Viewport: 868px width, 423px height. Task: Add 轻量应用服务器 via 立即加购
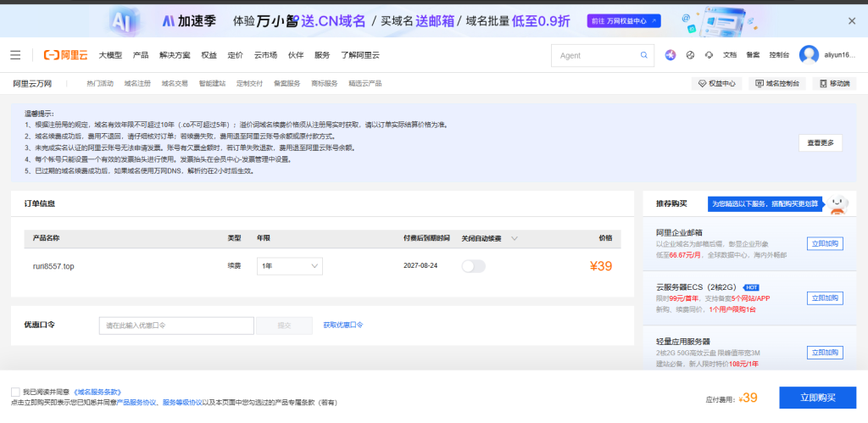(825, 353)
